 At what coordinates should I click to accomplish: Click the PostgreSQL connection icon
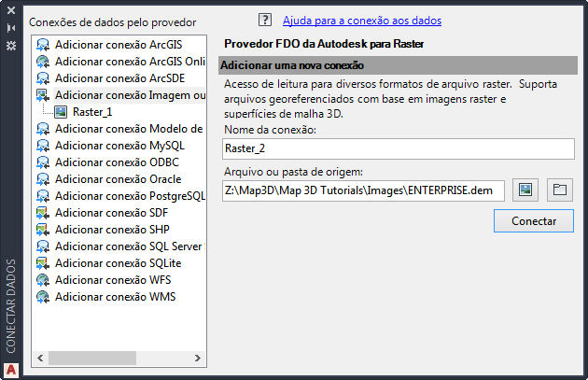click(43, 196)
